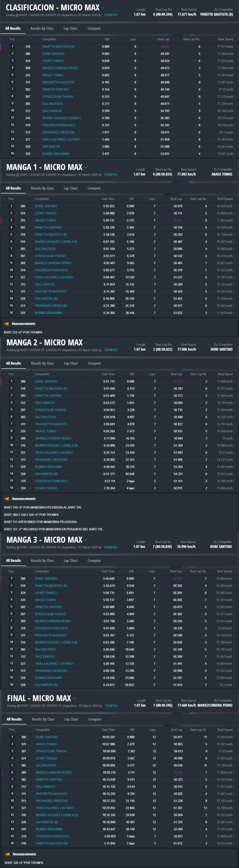Image resolution: width=239 pixels, height=868 pixels.
Task: Click the megaphone icon in MANGA 1 Announcements
Action: click(6, 323)
